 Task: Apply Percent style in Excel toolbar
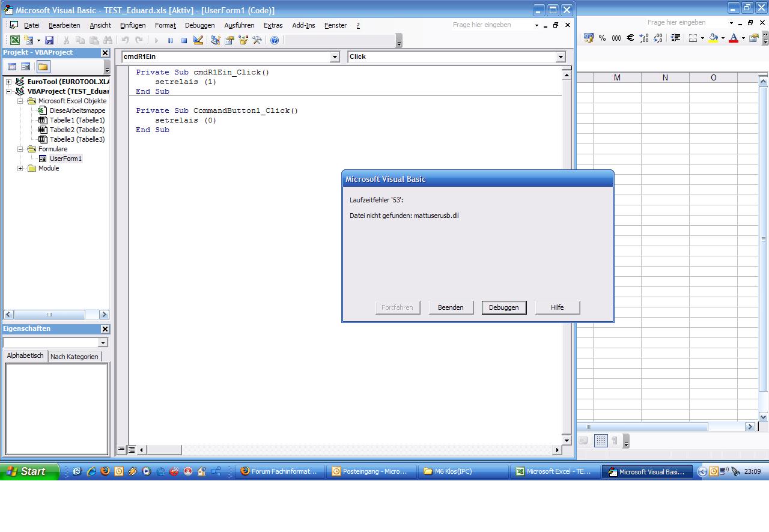(x=603, y=38)
